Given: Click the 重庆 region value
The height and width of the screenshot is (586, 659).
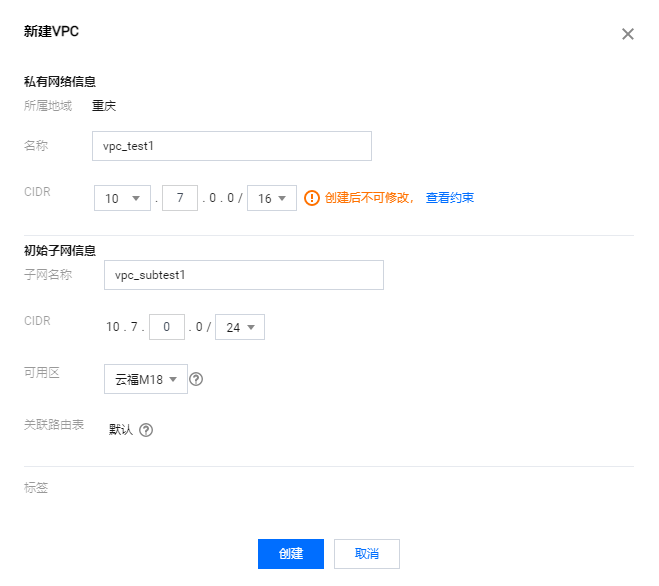Looking at the screenshot, I should [105, 105].
